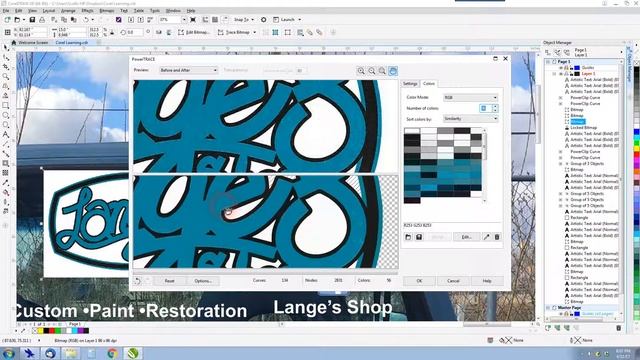Viewport: 640px width, 360px height.
Task: Select the eyedropper icon below the color list
Action: [487, 237]
